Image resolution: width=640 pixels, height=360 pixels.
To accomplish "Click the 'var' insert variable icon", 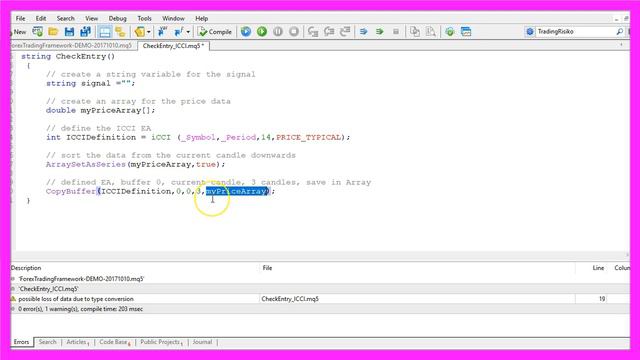I will click(x=162, y=31).
